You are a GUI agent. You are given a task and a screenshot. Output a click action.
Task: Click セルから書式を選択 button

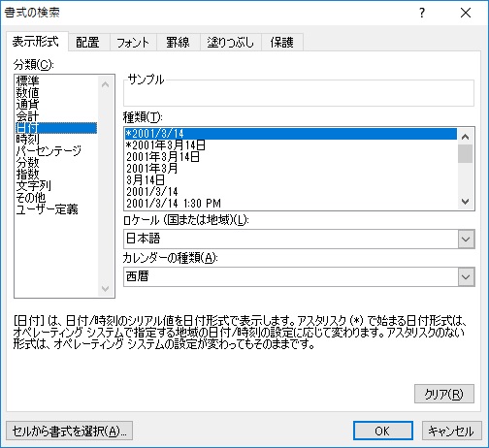tap(69, 431)
